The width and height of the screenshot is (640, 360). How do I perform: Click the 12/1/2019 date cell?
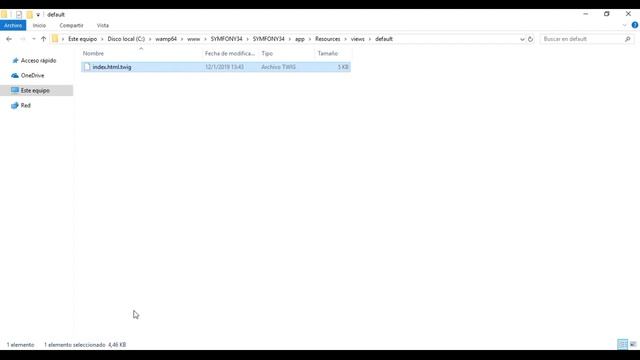pos(224,67)
